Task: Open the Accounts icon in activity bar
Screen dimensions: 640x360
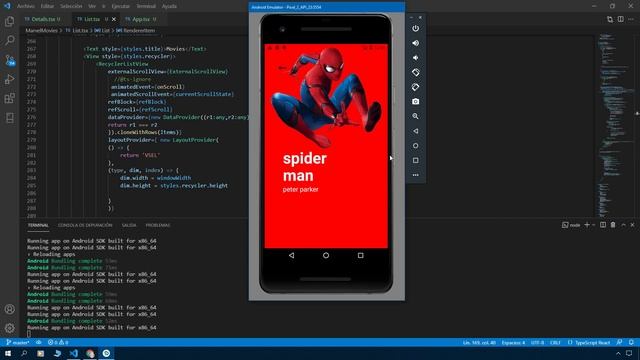Action: [9, 309]
